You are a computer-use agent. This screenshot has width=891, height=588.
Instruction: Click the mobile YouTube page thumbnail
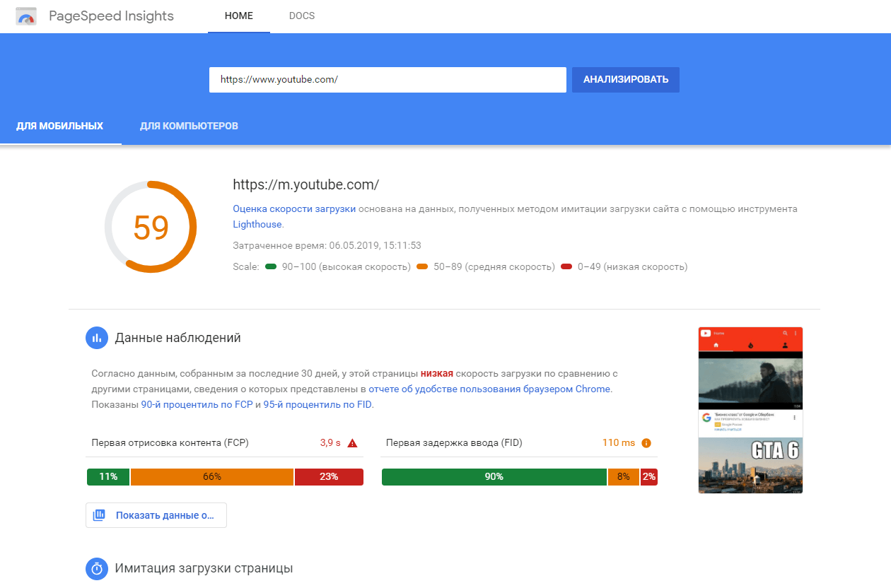750,410
